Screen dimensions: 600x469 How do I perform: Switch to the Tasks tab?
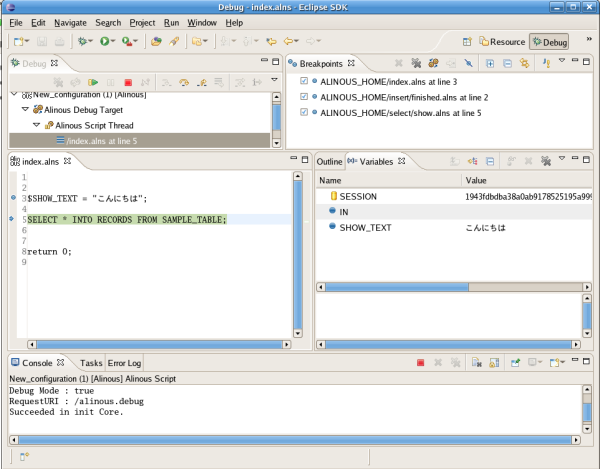[91, 363]
